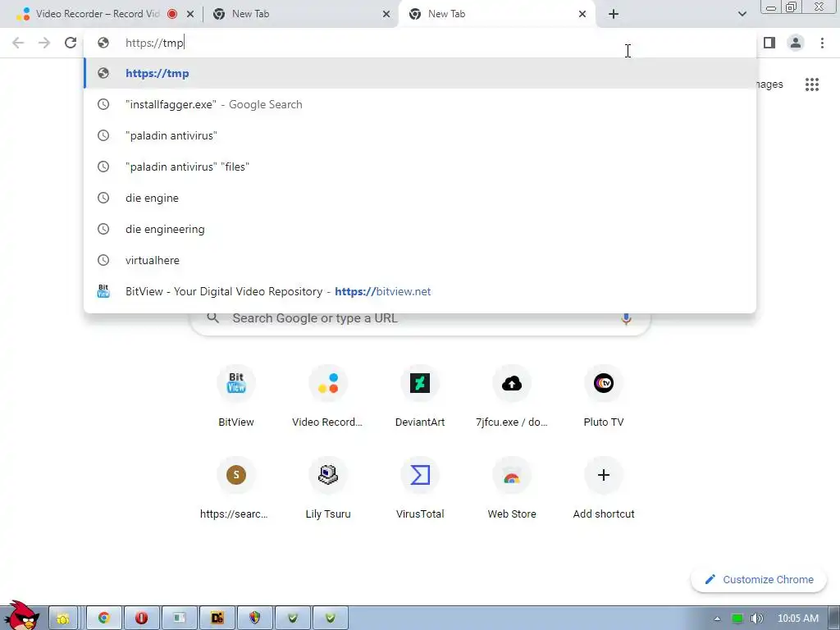Open the 7jfcu.exe download shortcut
Image resolution: width=840 pixels, height=630 pixels.
pyautogui.click(x=512, y=396)
